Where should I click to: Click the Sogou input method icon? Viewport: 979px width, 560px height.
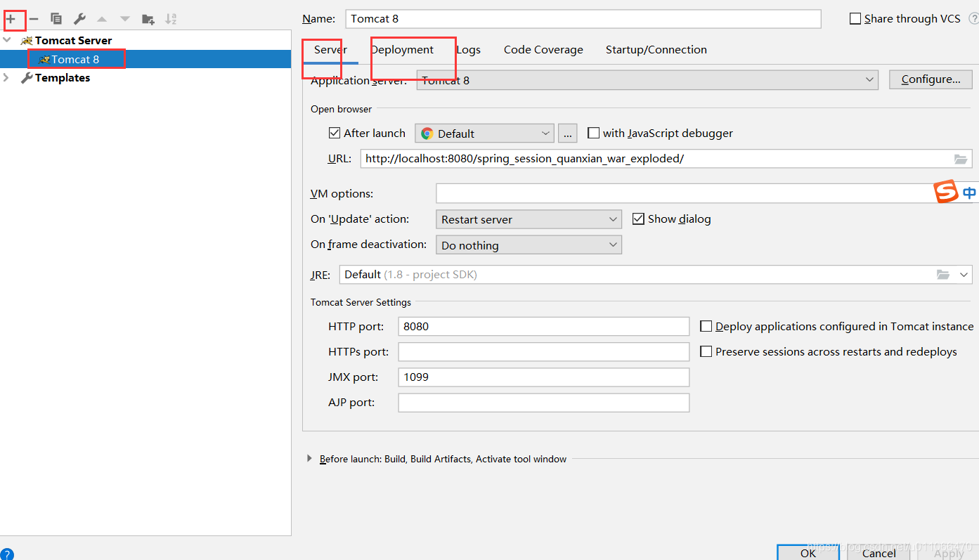tap(946, 192)
